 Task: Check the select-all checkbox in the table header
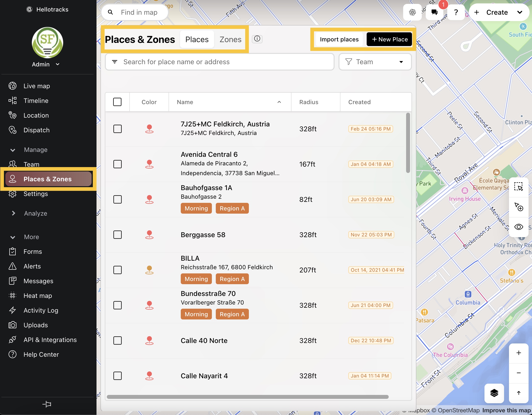click(x=117, y=102)
